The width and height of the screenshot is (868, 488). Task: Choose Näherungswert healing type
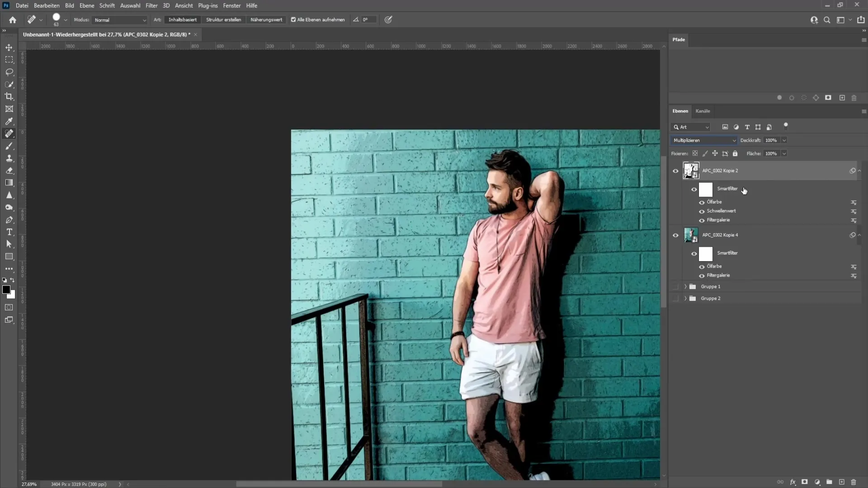[x=266, y=20]
